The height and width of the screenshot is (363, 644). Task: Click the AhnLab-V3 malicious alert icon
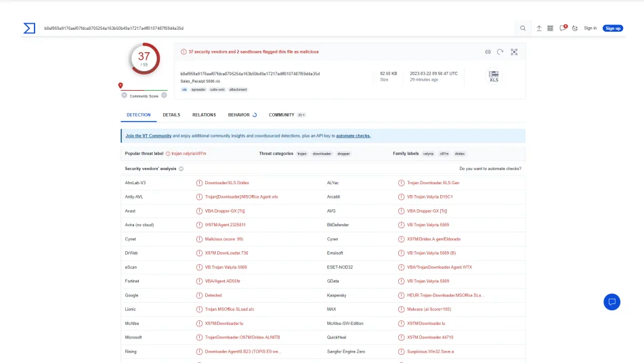tap(199, 183)
